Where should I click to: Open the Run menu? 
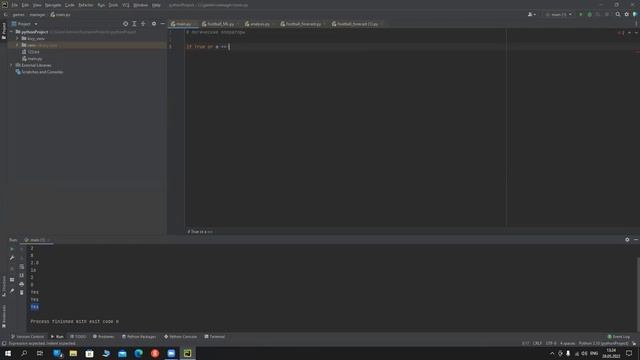101,5
